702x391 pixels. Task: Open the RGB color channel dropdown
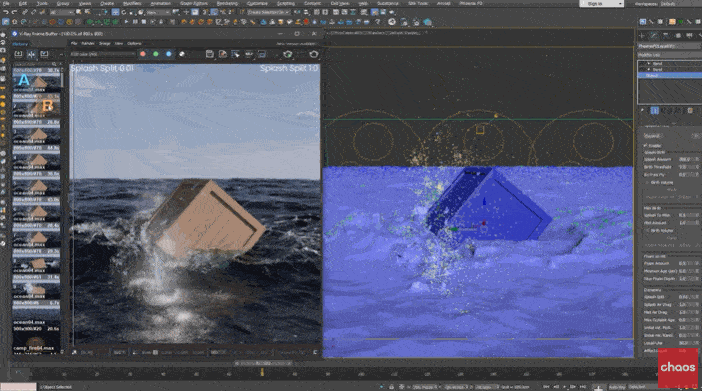pyautogui.click(x=103, y=54)
